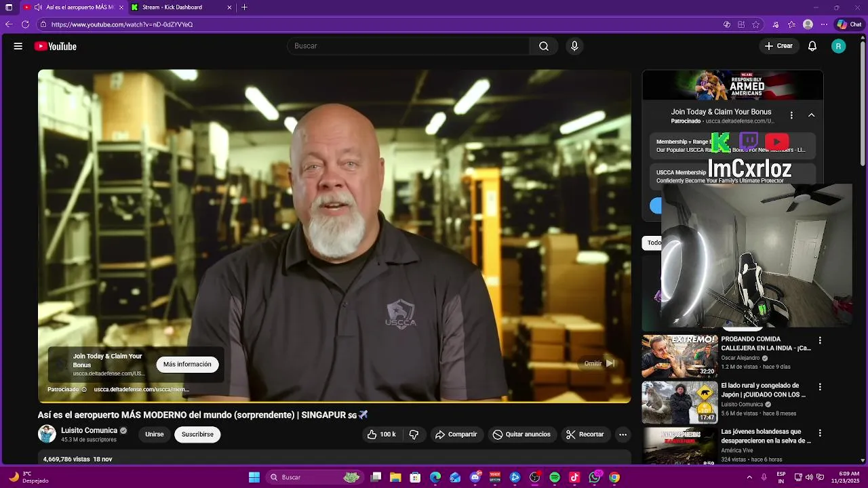Image resolution: width=868 pixels, height=488 pixels.
Task: Dislike the video with thumbs down
Action: point(414,434)
